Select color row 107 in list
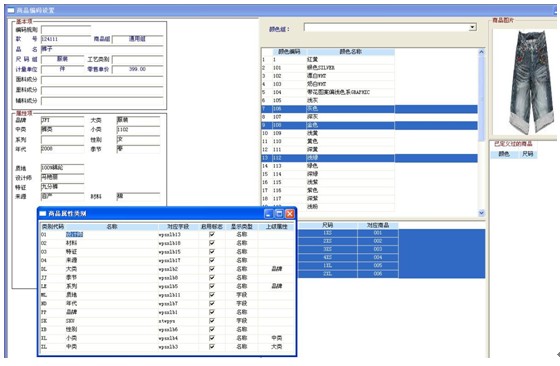 pos(369,117)
